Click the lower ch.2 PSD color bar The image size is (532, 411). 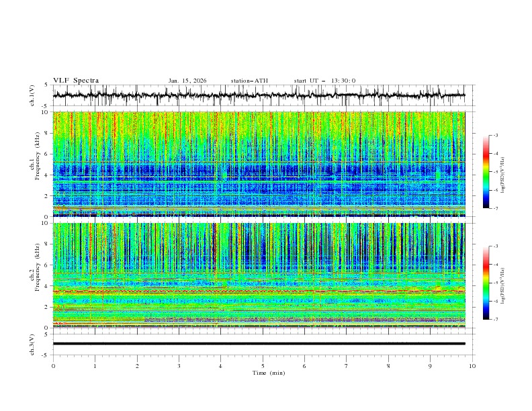coord(486,283)
